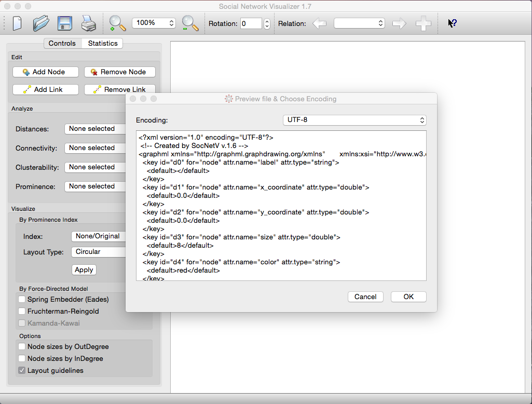Open the Layout Type Circular dropdown
The height and width of the screenshot is (404, 532).
point(99,252)
